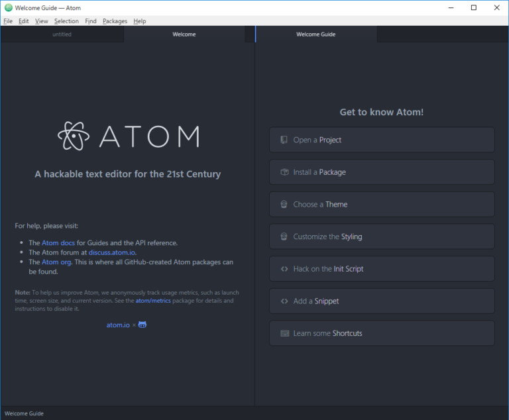The height and width of the screenshot is (420, 509).
Task: Click the code icon beside Hack on the Init Script
Action: 284,269
